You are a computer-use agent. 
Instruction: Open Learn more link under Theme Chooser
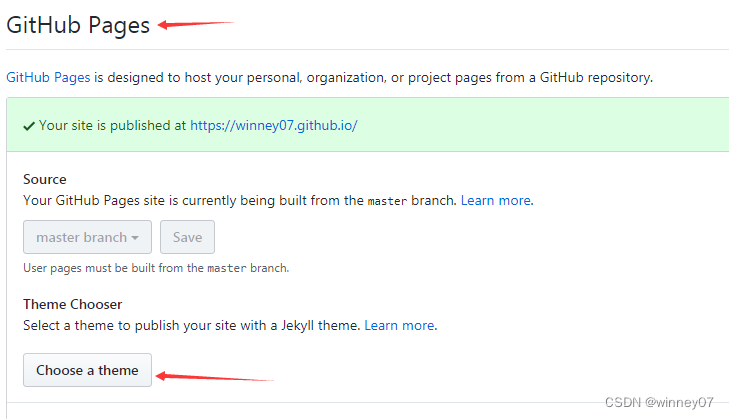point(399,325)
